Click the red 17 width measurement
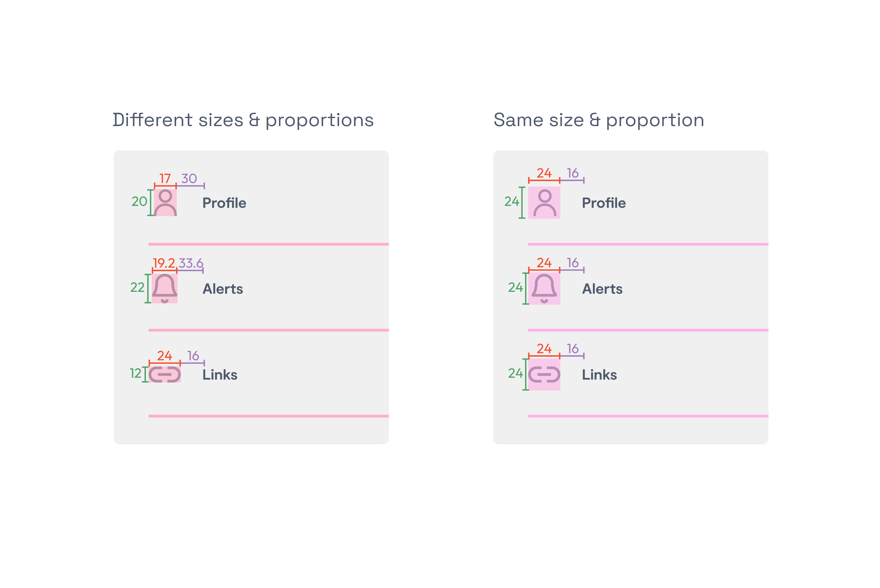Image resolution: width=880 pixels, height=588 pixels. (165, 179)
